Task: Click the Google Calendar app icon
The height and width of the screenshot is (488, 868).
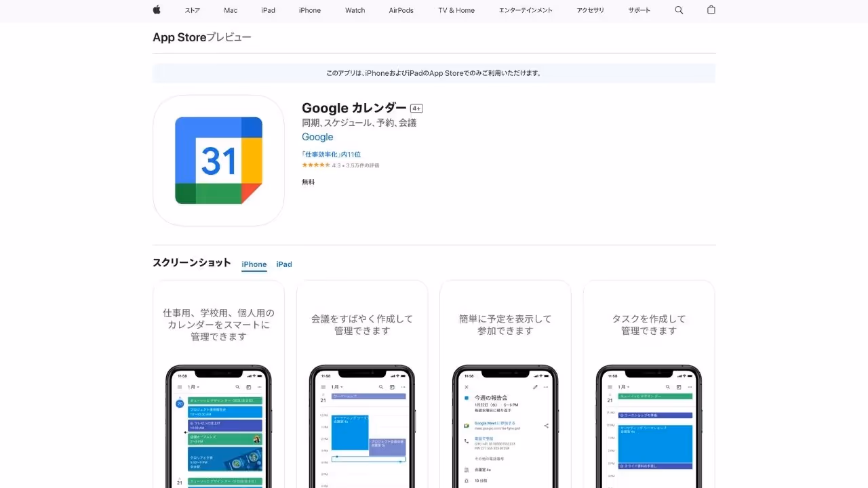Action: tap(218, 161)
